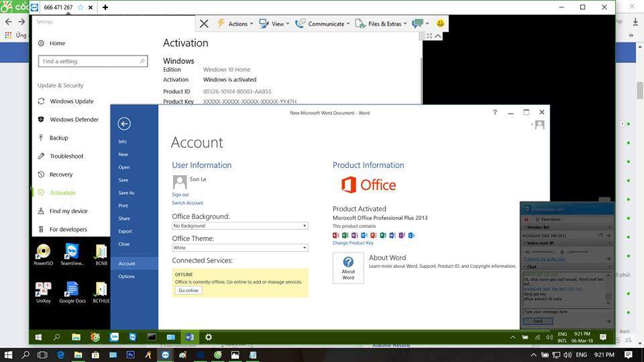Click the Change Product Key link
This screenshot has height=362, width=644.
[x=353, y=242]
